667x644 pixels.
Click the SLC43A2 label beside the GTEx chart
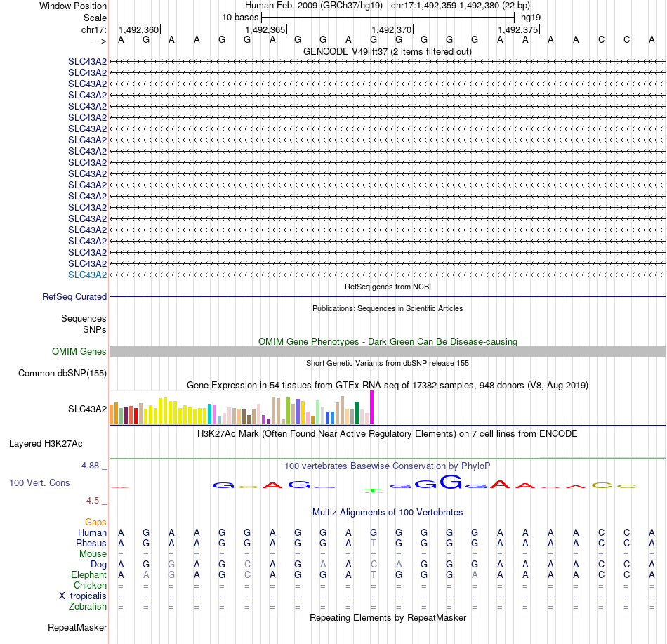pos(87,409)
